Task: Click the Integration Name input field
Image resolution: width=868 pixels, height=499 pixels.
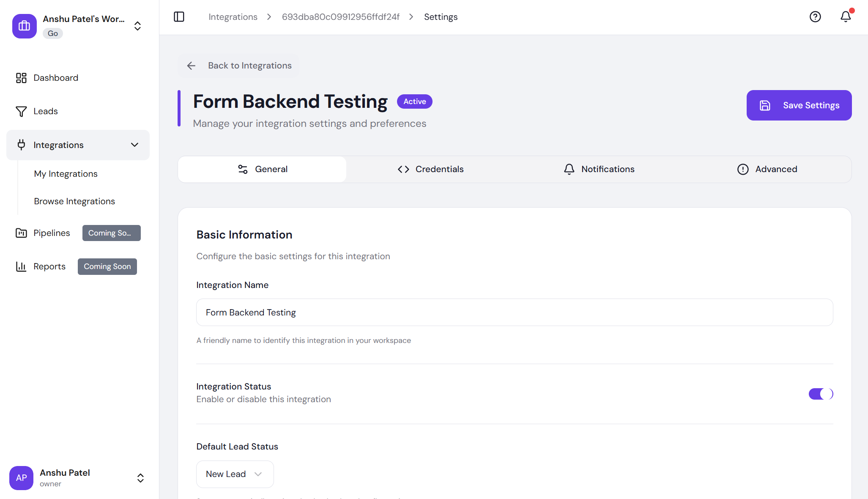Action: [514, 313]
